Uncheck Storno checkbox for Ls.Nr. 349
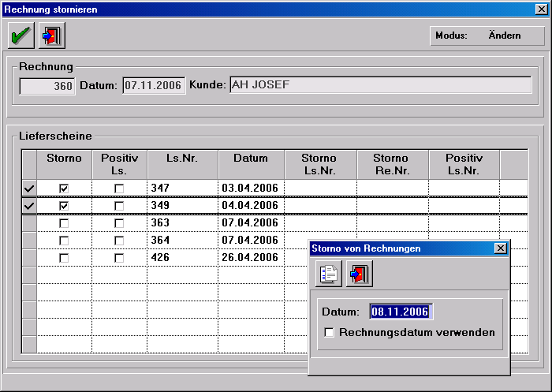Image resolution: width=552 pixels, height=392 pixels. click(x=64, y=205)
